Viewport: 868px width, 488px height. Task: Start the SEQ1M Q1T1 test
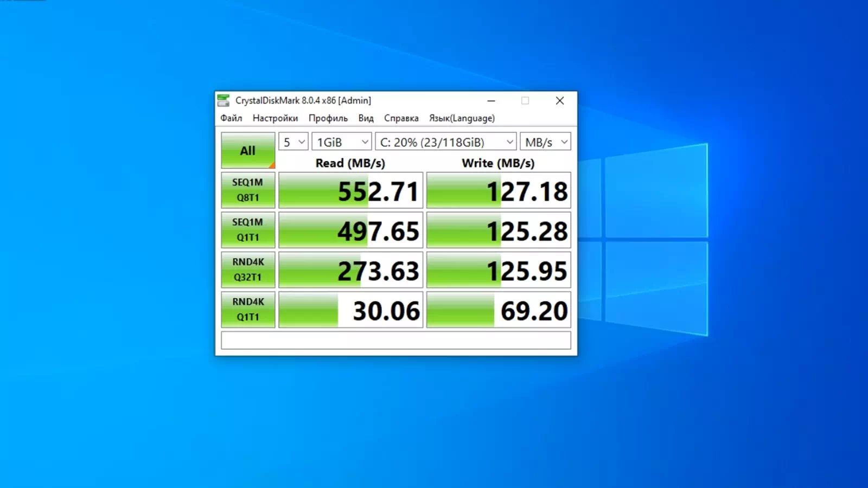(248, 230)
